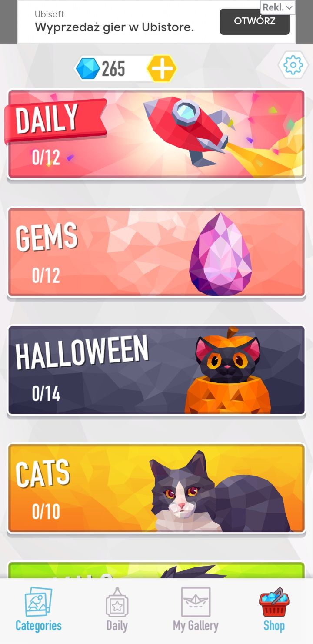Open the HALLOWEEN category card

click(x=156, y=370)
